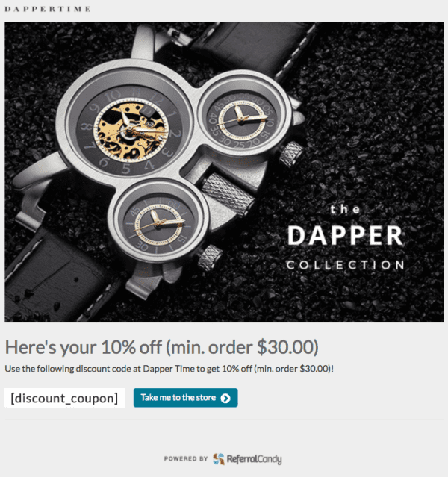Select the [discount_coupon] code field

pyautogui.click(x=64, y=398)
